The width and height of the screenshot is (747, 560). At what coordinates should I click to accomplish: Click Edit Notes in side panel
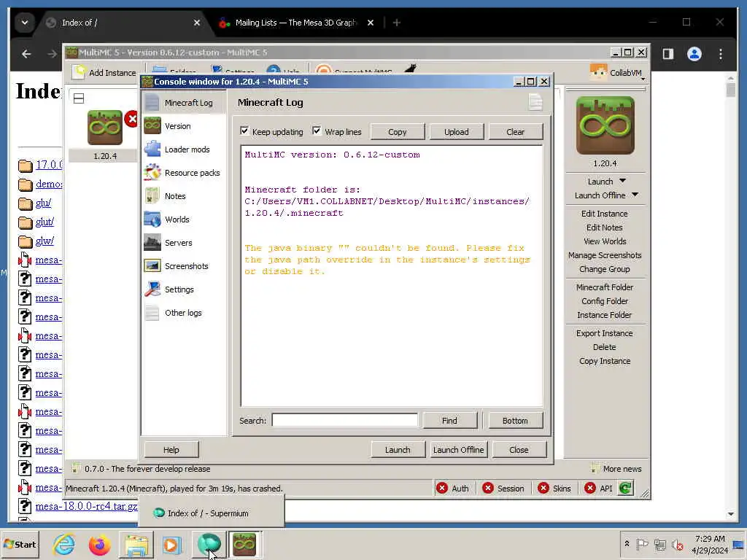click(605, 227)
